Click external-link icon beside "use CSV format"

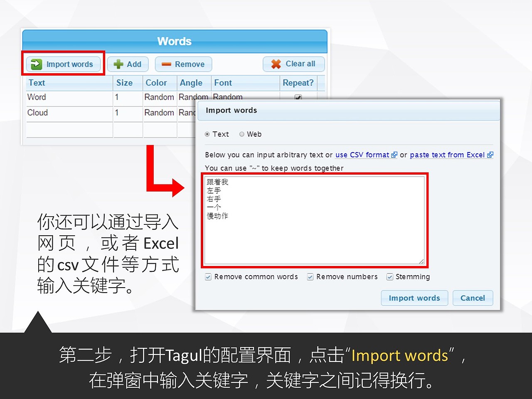click(394, 155)
